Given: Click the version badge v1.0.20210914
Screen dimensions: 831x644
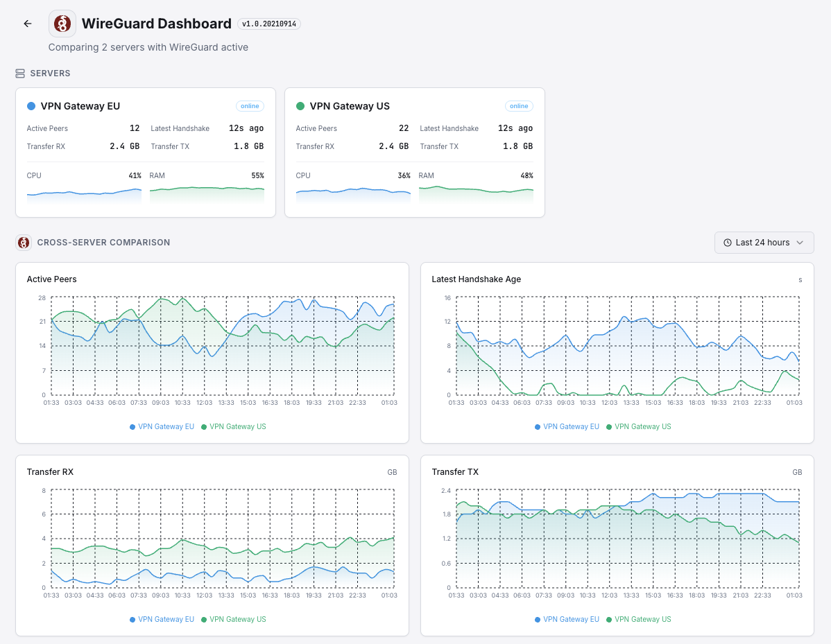Looking at the screenshot, I should 269,24.
